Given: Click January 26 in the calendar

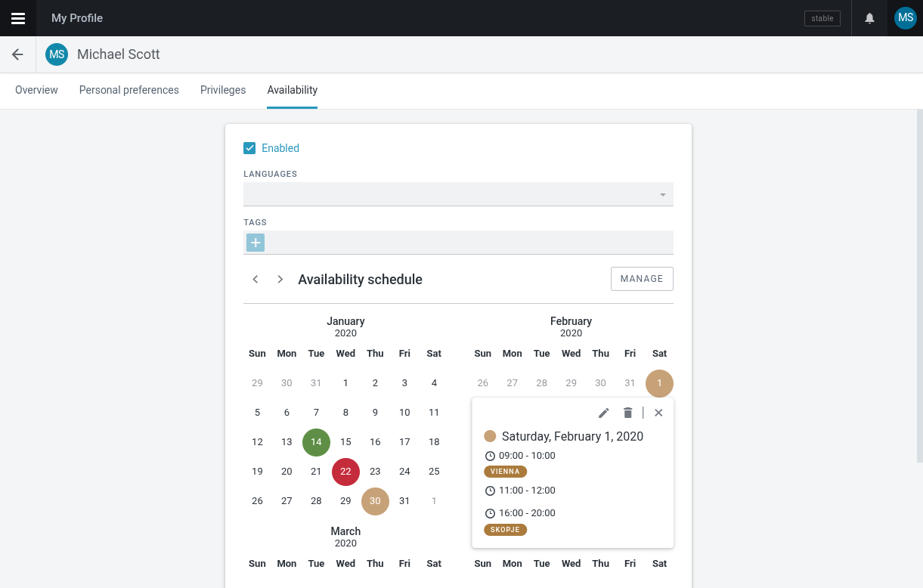Looking at the screenshot, I should point(257,501).
